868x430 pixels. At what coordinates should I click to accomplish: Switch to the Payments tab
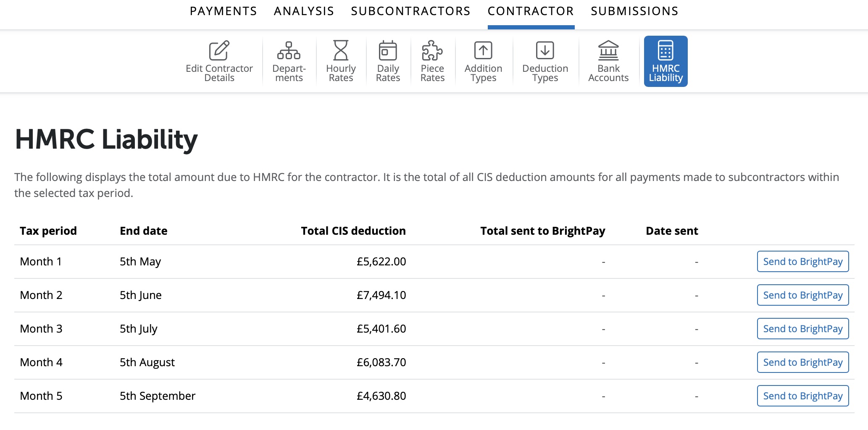click(224, 11)
